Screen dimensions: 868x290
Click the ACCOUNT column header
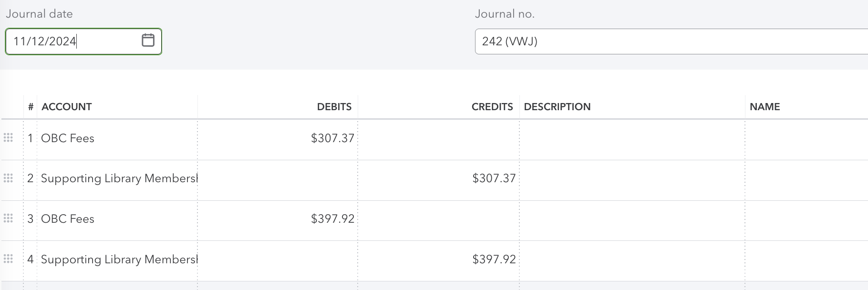click(66, 107)
